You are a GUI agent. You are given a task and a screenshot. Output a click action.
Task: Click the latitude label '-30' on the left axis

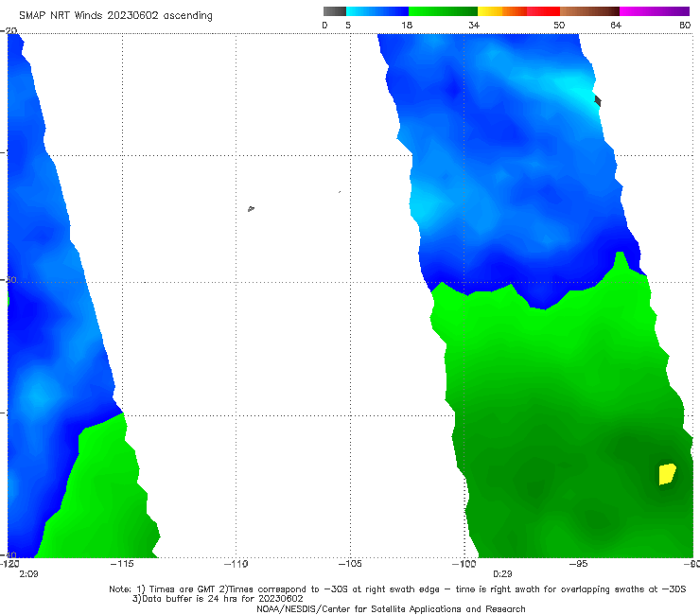(9, 279)
